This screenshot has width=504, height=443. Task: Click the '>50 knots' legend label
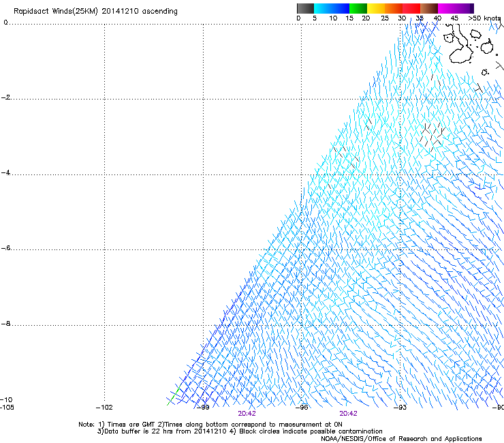(x=484, y=18)
